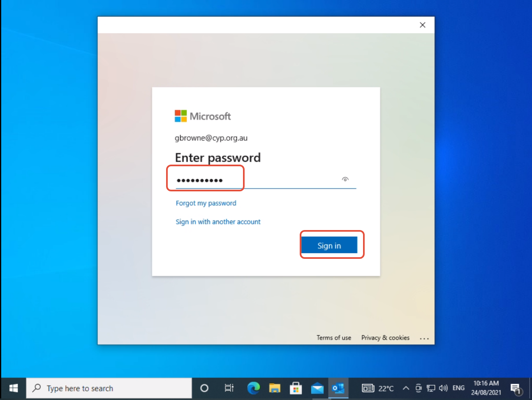Open the Privacy & cookies link
Screen dimensions: 532x400
(385, 337)
